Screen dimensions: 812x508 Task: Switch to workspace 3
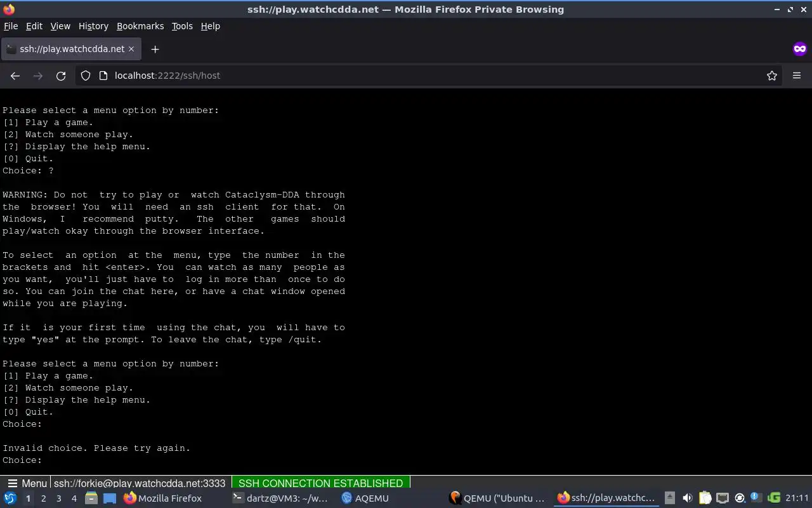click(x=58, y=498)
